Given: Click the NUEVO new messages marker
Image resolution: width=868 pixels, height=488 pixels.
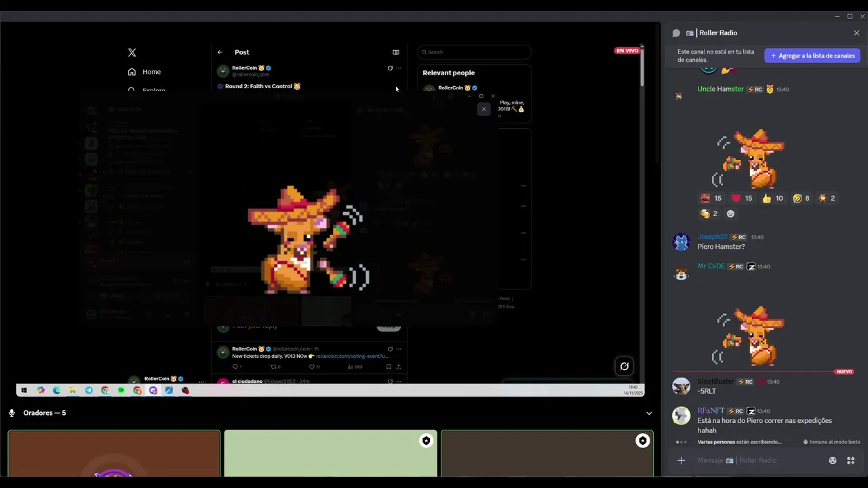Looking at the screenshot, I should pos(844,372).
